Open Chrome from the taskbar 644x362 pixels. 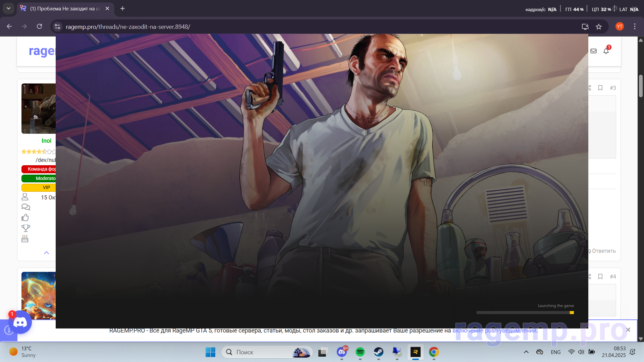[x=434, y=352]
